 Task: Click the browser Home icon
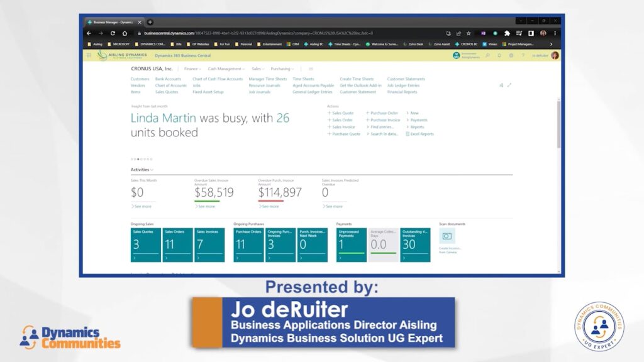[125, 33]
